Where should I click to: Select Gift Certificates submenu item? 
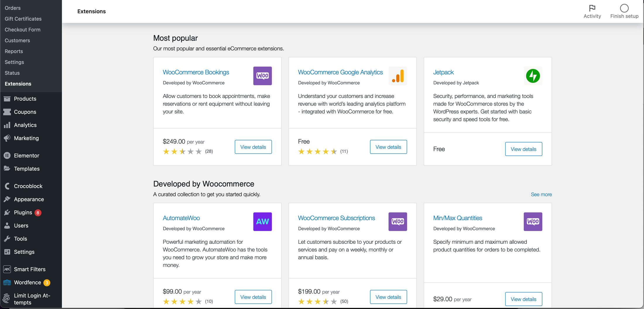pyautogui.click(x=23, y=19)
